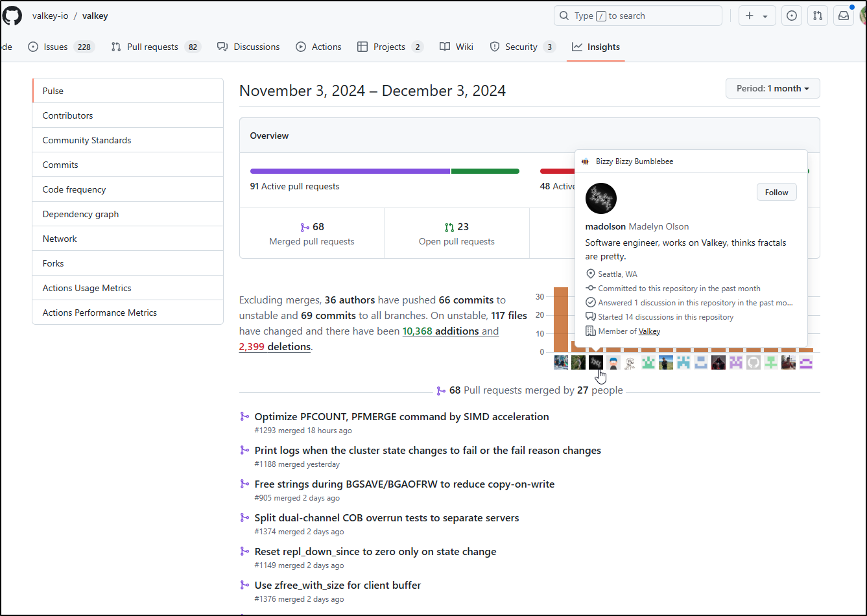Open 23 Open pull requests stat
Image resolution: width=867 pixels, height=616 pixels.
coord(457,233)
